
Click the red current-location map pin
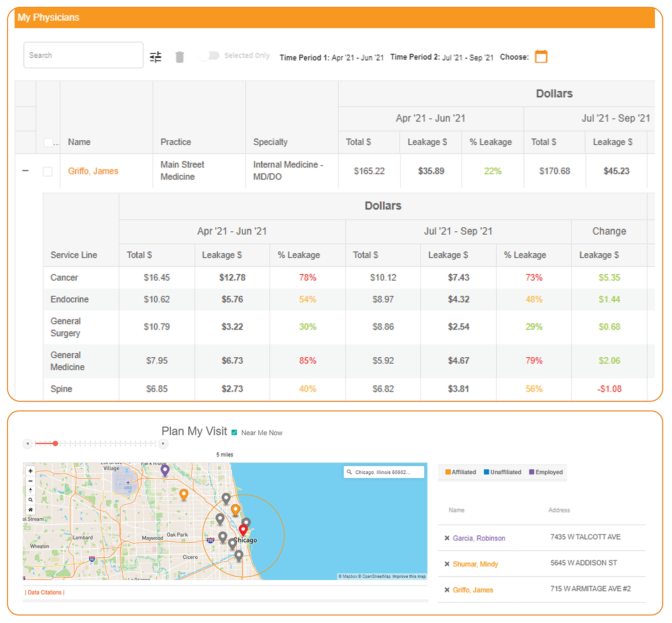pos(243,530)
